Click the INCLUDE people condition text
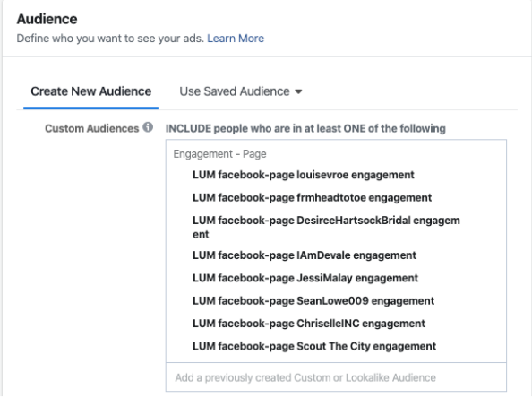The width and height of the screenshot is (532, 398). [x=305, y=129]
